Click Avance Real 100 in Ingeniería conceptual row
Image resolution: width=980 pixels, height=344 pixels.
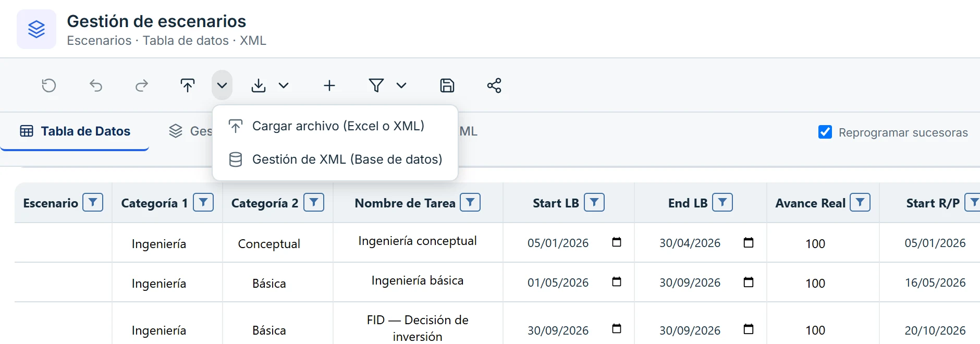click(x=815, y=244)
